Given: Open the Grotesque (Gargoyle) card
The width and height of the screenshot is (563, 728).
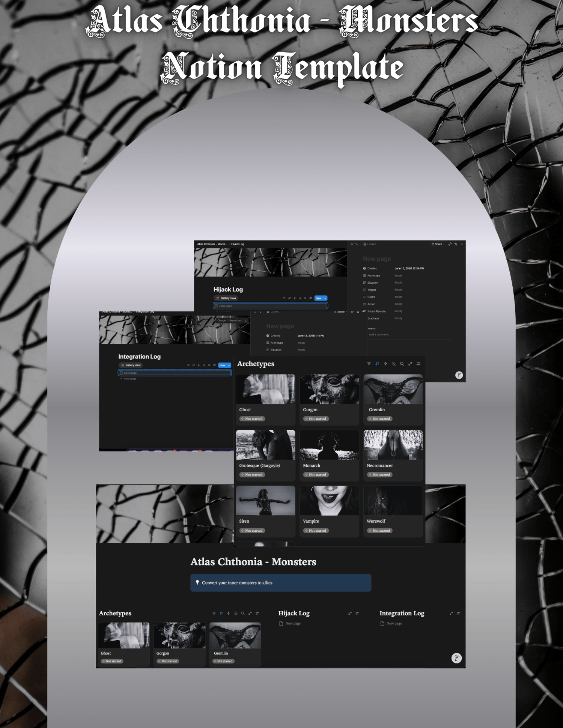Looking at the screenshot, I should pyautogui.click(x=266, y=455).
